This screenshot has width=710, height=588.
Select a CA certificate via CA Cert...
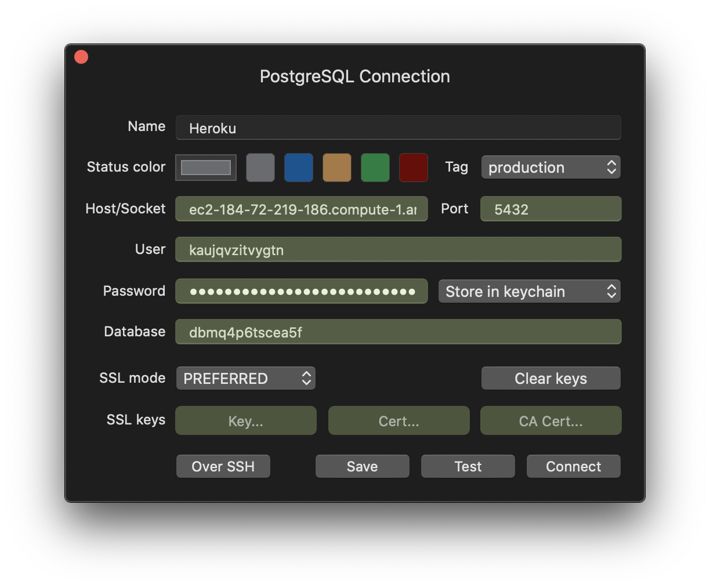pos(550,420)
